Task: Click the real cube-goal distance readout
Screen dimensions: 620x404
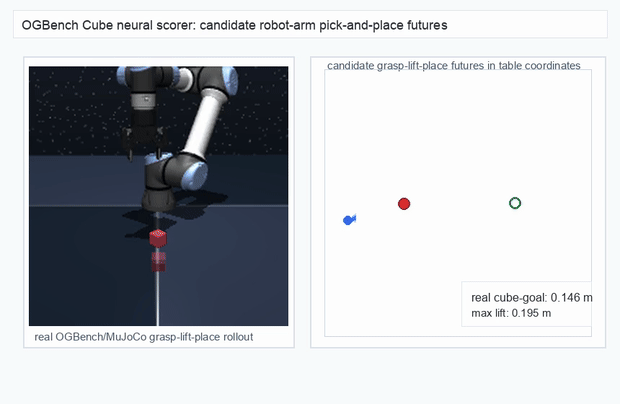Action: tap(531, 298)
